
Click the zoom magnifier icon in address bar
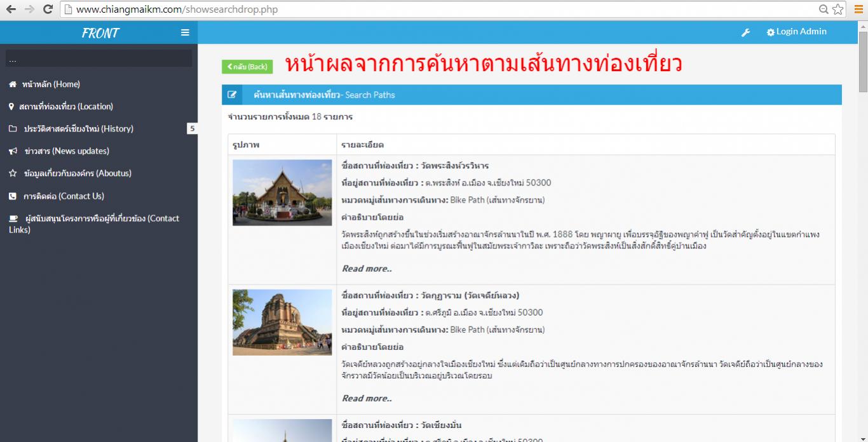click(824, 10)
